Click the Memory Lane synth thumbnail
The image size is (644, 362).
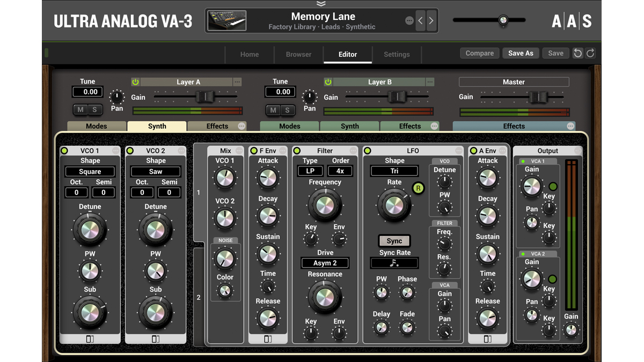point(227,21)
